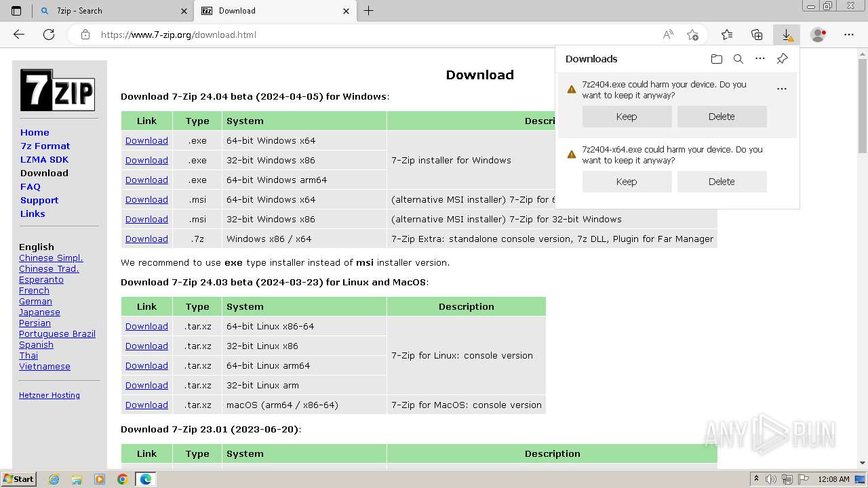Select the Download tab

coord(275,11)
